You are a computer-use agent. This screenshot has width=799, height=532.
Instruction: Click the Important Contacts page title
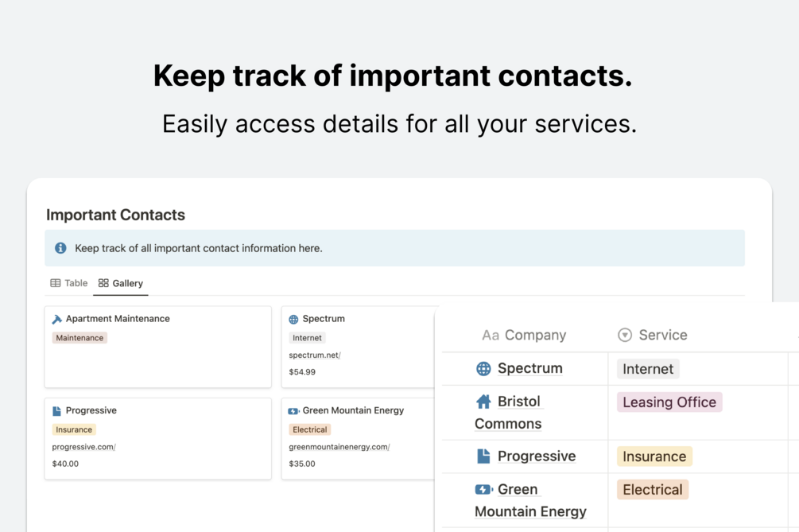pyautogui.click(x=115, y=215)
